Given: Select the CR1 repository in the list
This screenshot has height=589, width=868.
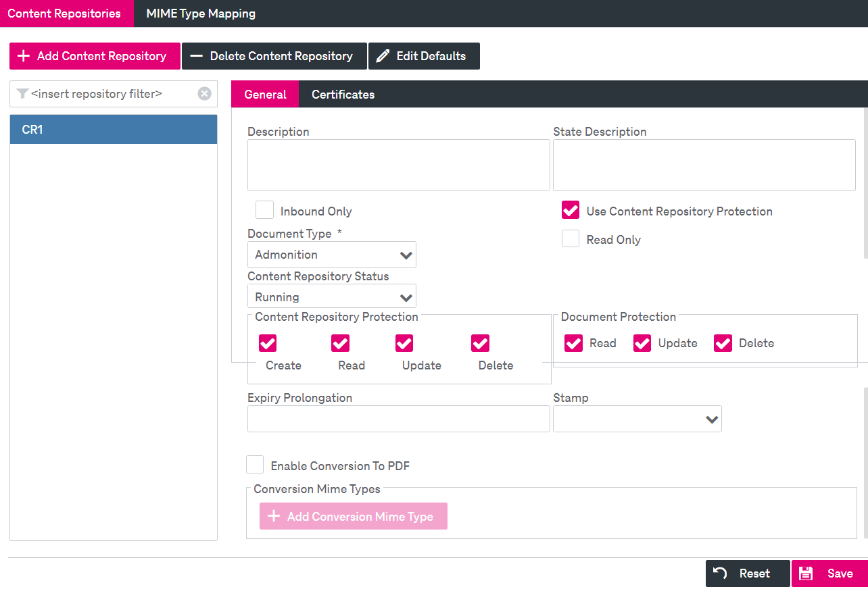Looking at the screenshot, I should tap(114, 130).
